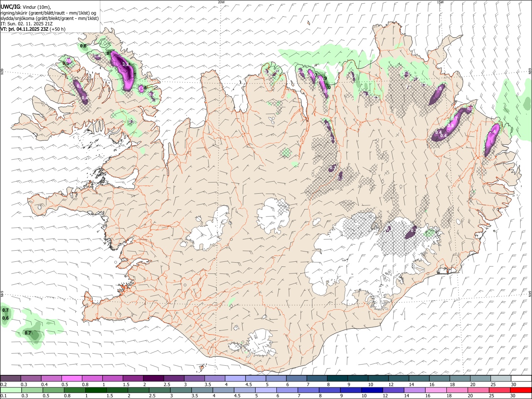Viewport: 532px width, 399px height.
Task: Click the deep navy rain swatch labeled 10
Action: click(372, 390)
